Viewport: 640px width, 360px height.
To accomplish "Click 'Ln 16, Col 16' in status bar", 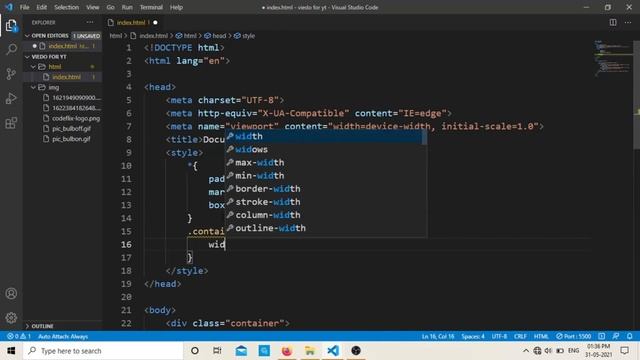I will click(x=438, y=336).
